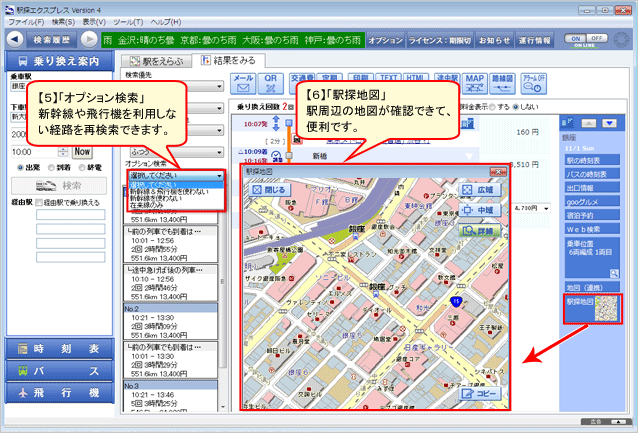Click the Now time button
This screenshot has height=433, width=638.
pyautogui.click(x=83, y=151)
